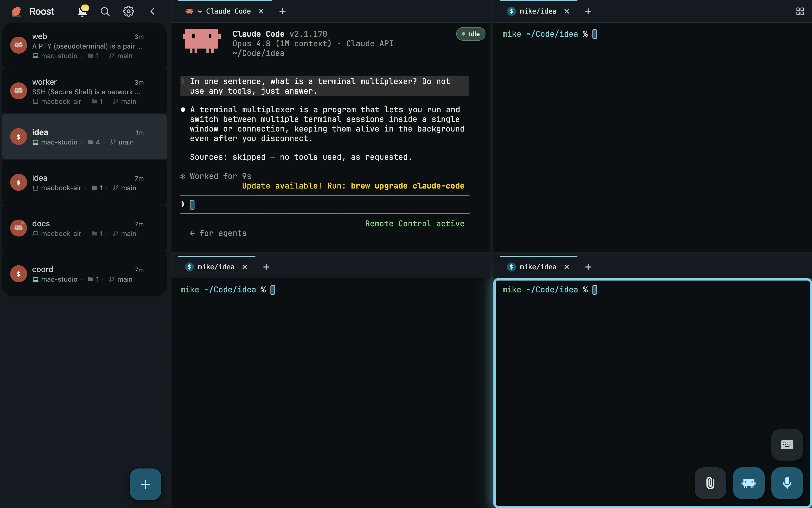This screenshot has height=508, width=812.
Task: Click the dollar icon in bottom-right tab
Action: (x=511, y=267)
